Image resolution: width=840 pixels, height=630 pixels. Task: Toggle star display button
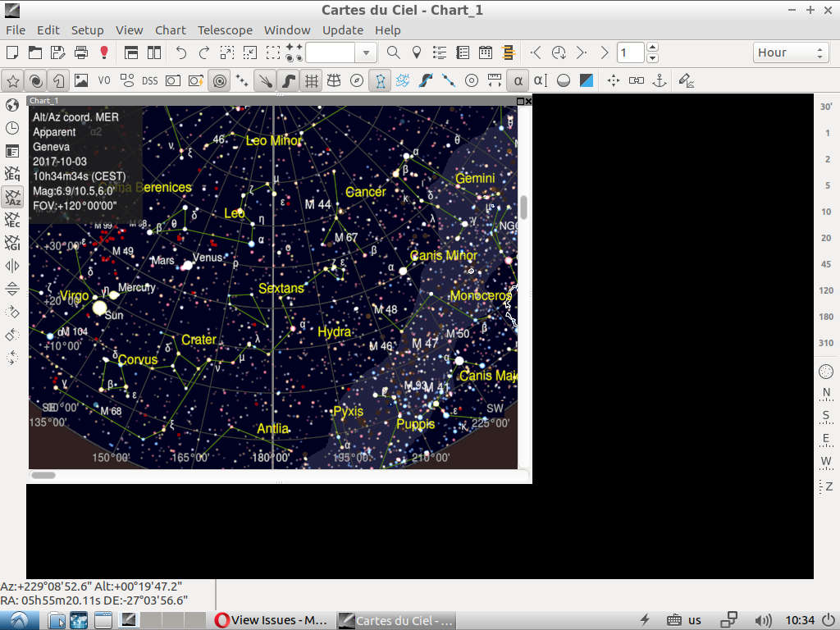tap(13, 81)
